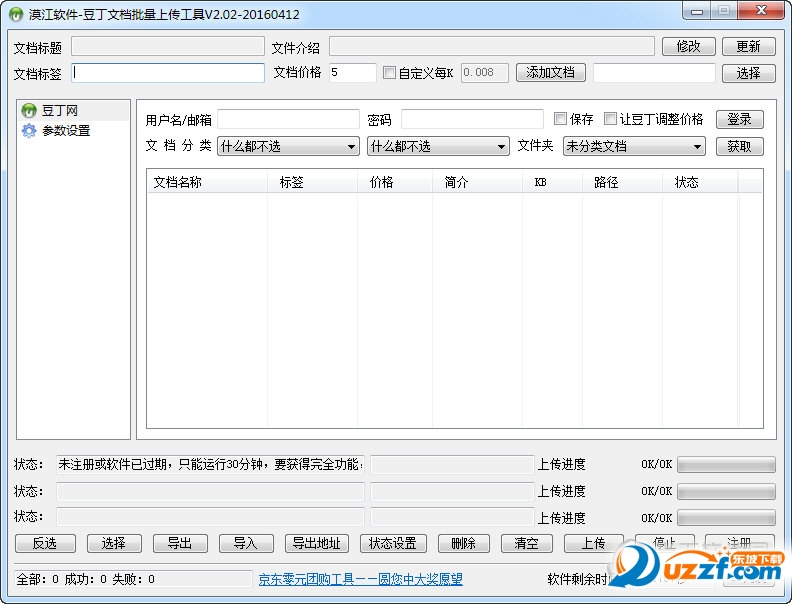Click the 0.008 per-K price field
Viewport: 792px width, 604px height.
click(x=484, y=73)
